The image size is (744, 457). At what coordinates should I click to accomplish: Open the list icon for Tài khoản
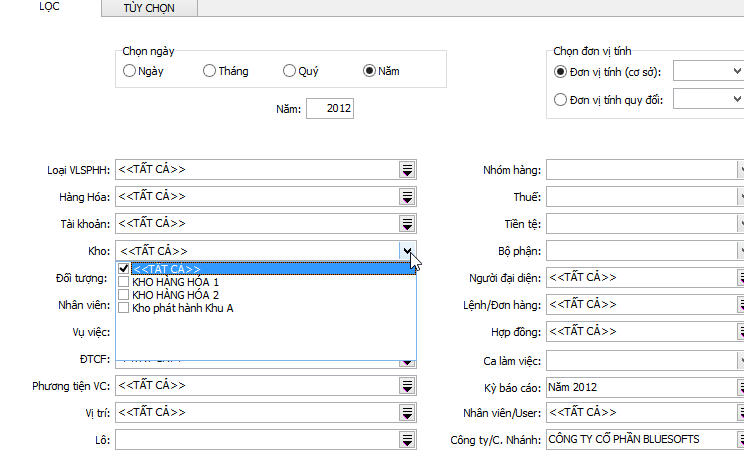click(407, 224)
